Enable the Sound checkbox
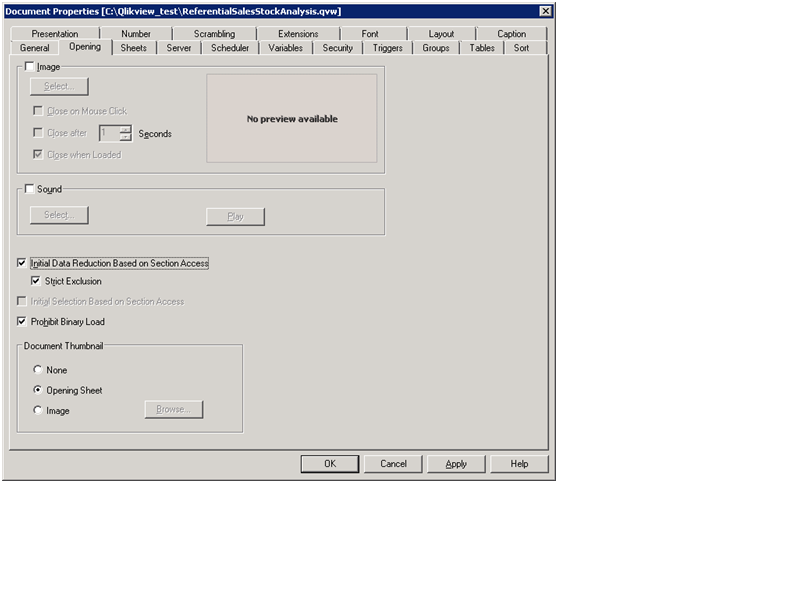This screenshot has height=600, width=800. pyautogui.click(x=29, y=189)
